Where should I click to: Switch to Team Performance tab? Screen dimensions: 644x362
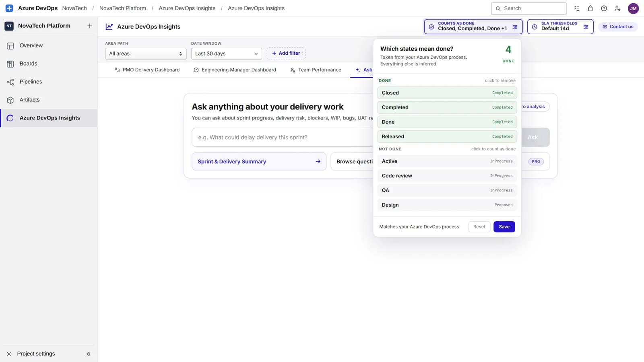pyautogui.click(x=316, y=70)
